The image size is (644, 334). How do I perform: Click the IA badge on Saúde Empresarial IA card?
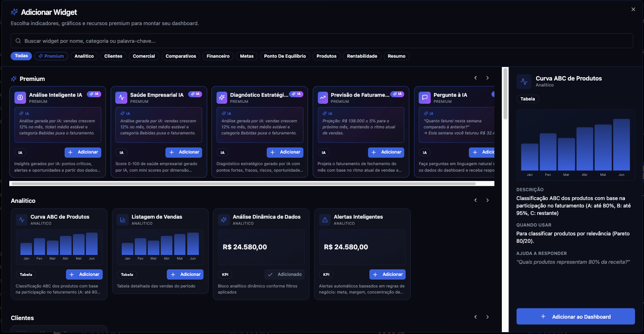tap(195, 94)
